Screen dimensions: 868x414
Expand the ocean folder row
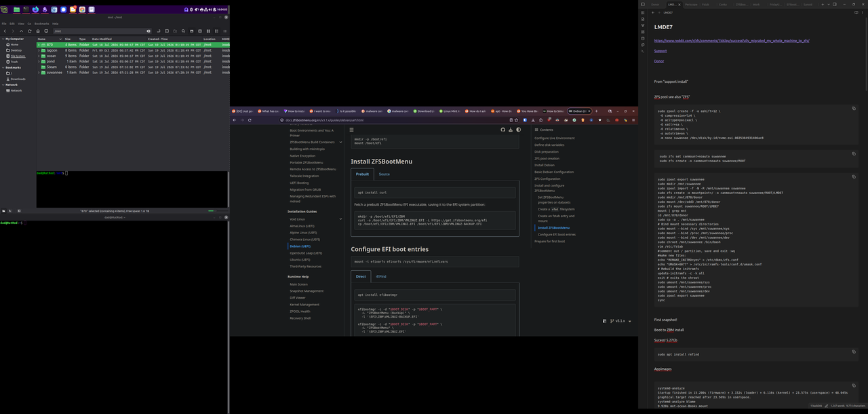point(39,56)
